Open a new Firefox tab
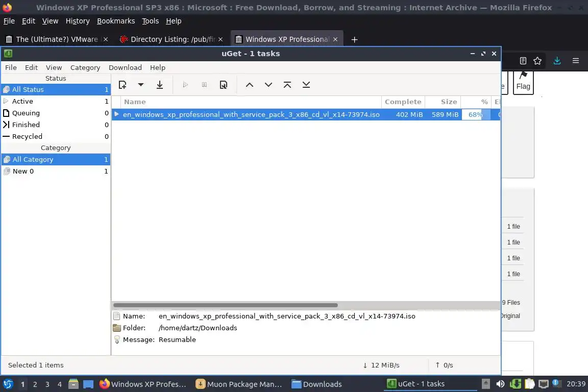This screenshot has height=392, width=588. (x=354, y=39)
